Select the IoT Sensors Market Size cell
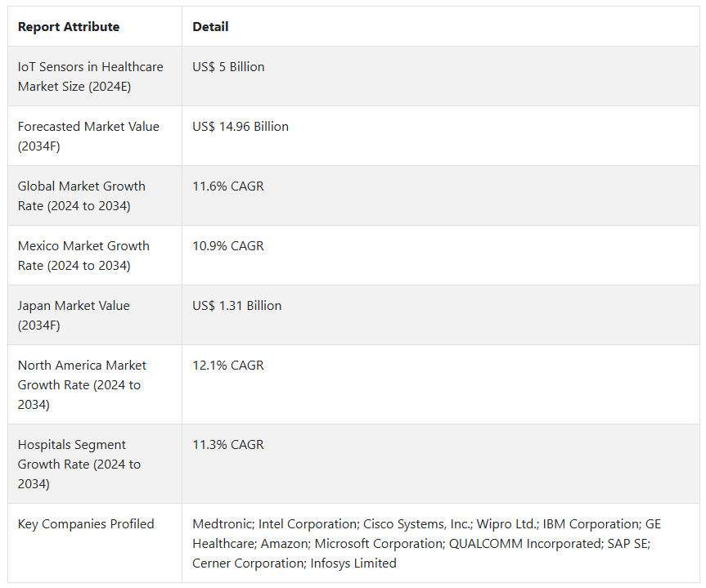Viewport: 706px width, 588px height. tap(90, 76)
